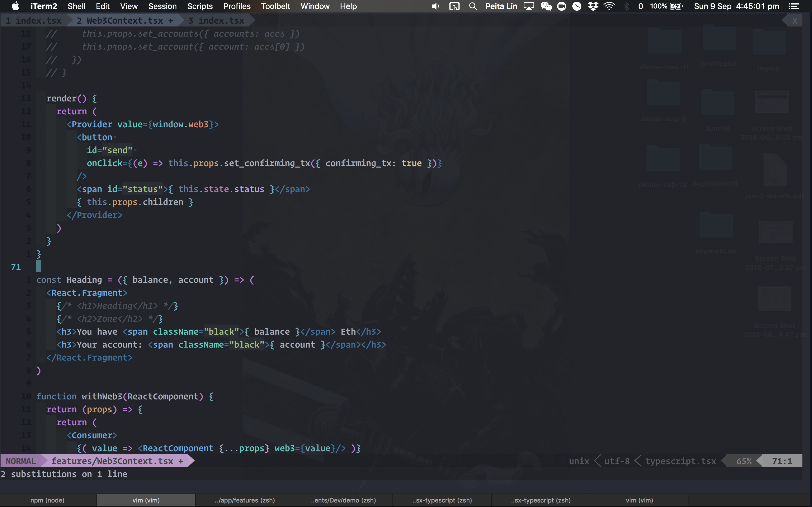Viewport: 812px width, 507px height.
Task: Open the Session menu
Action: click(x=162, y=6)
